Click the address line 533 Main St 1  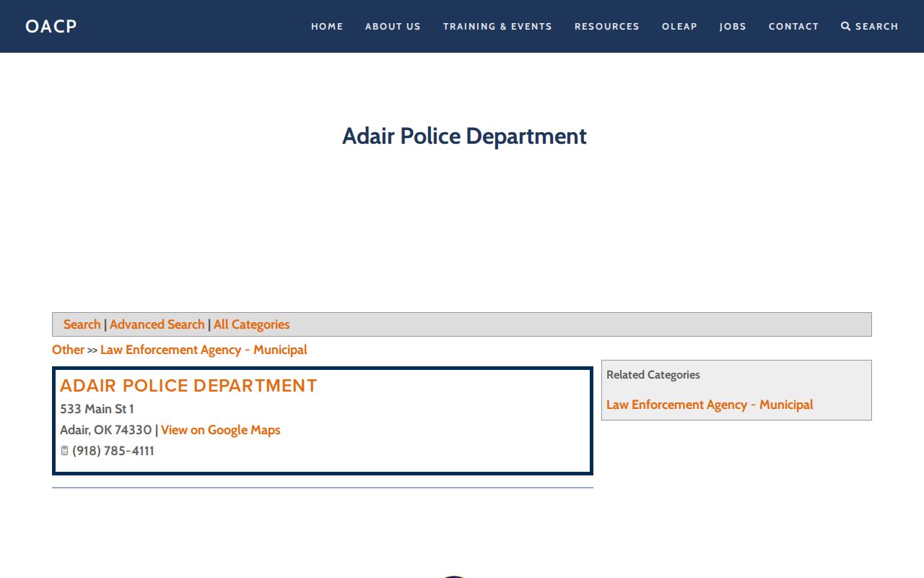coord(97,409)
